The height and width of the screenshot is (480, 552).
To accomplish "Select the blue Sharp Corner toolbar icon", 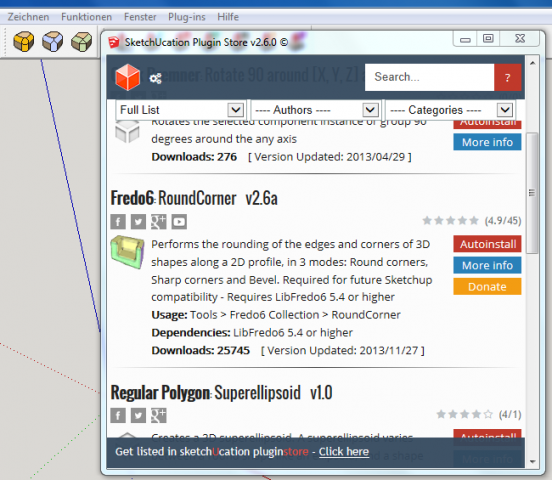I will click(52, 42).
